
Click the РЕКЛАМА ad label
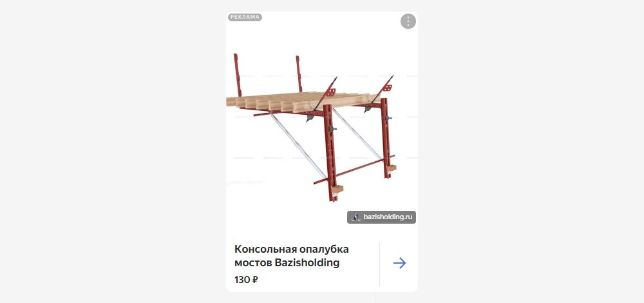pyautogui.click(x=245, y=17)
